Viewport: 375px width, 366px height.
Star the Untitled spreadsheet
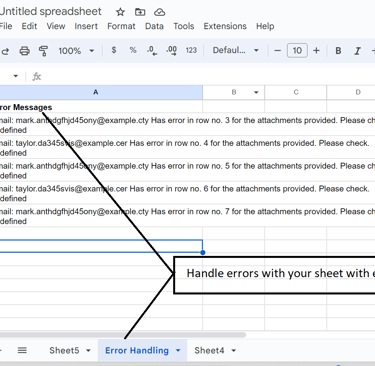coord(120,12)
